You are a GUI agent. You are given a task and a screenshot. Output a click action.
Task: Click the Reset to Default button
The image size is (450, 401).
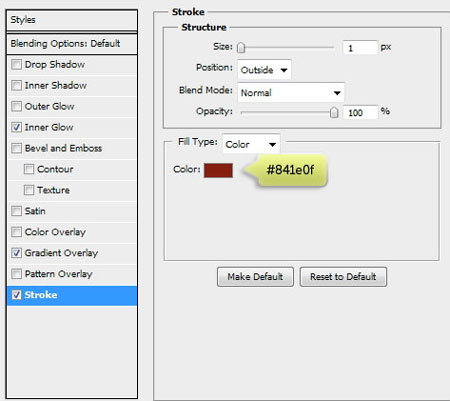[343, 277]
